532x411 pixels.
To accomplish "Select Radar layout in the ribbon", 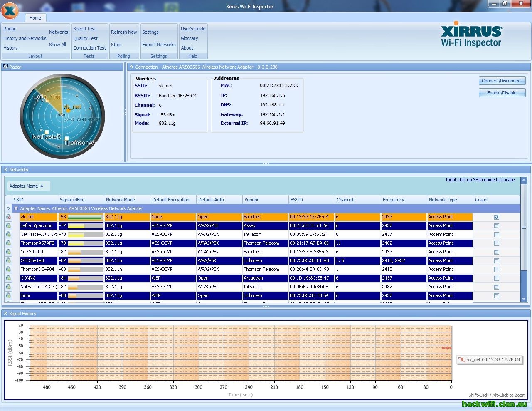I will tap(10, 29).
